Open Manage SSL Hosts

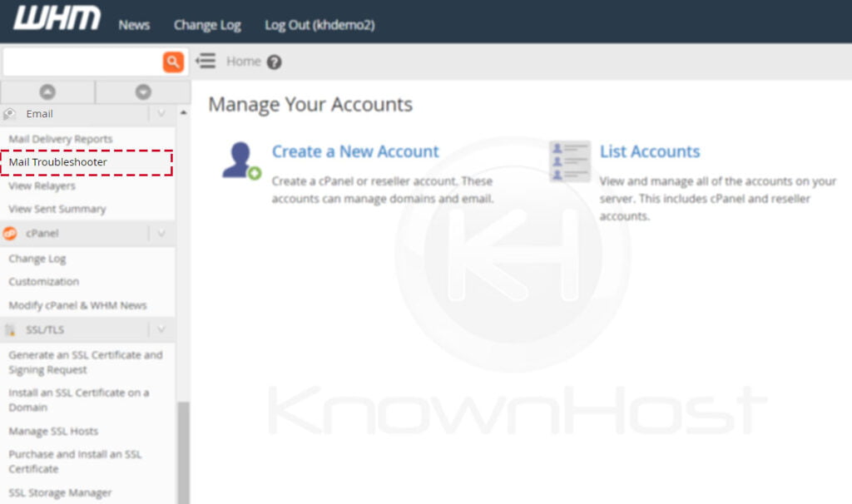(53, 431)
